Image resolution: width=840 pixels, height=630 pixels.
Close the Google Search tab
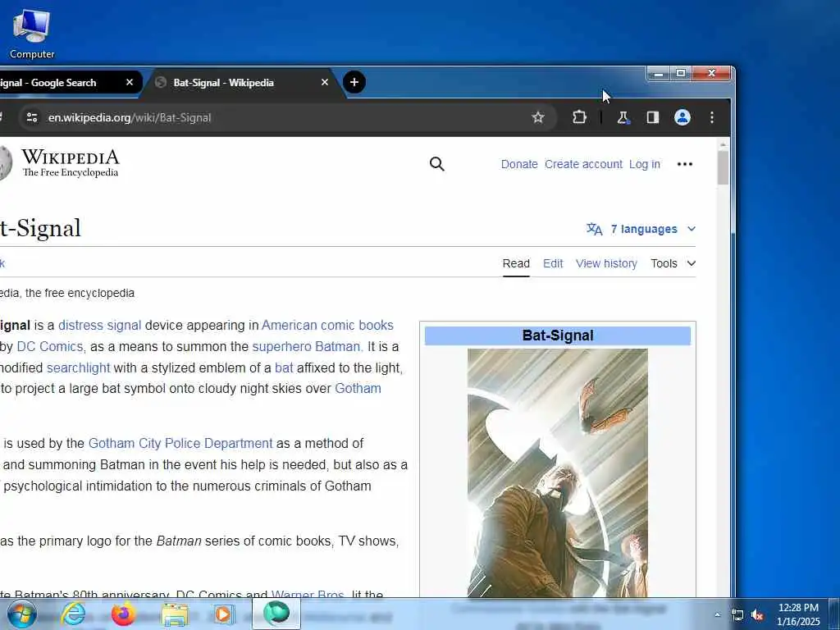point(130,83)
